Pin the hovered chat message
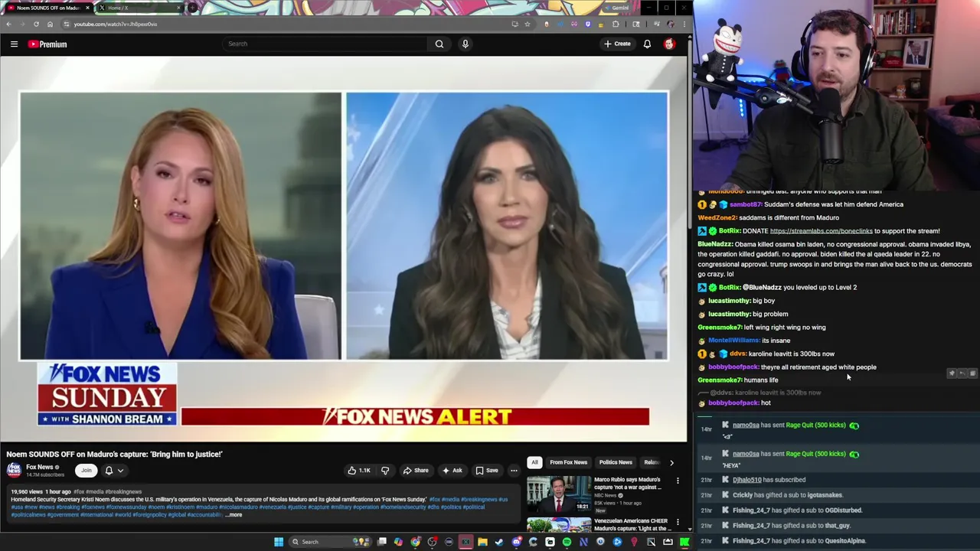 point(952,373)
